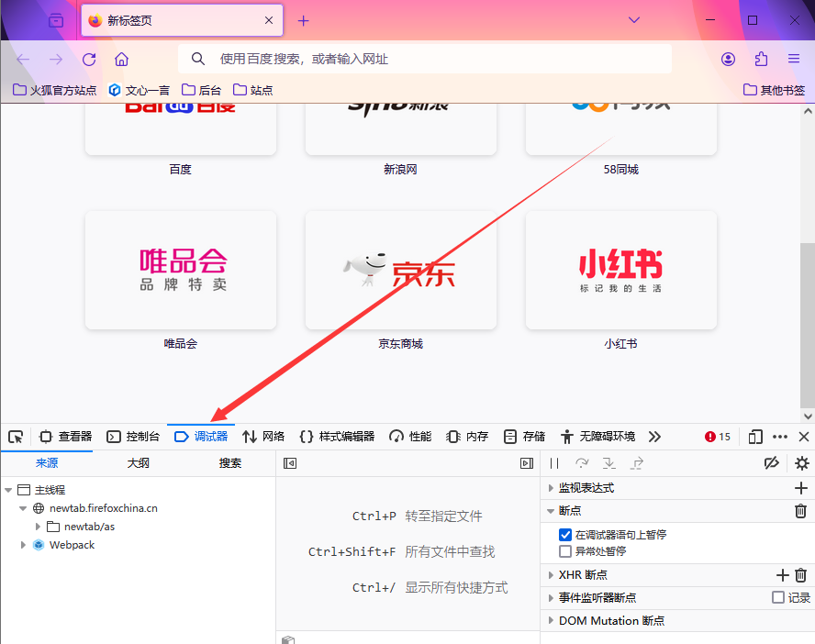Expand the newtab/as folder
Viewport: 815px width, 644px height.
point(38,527)
